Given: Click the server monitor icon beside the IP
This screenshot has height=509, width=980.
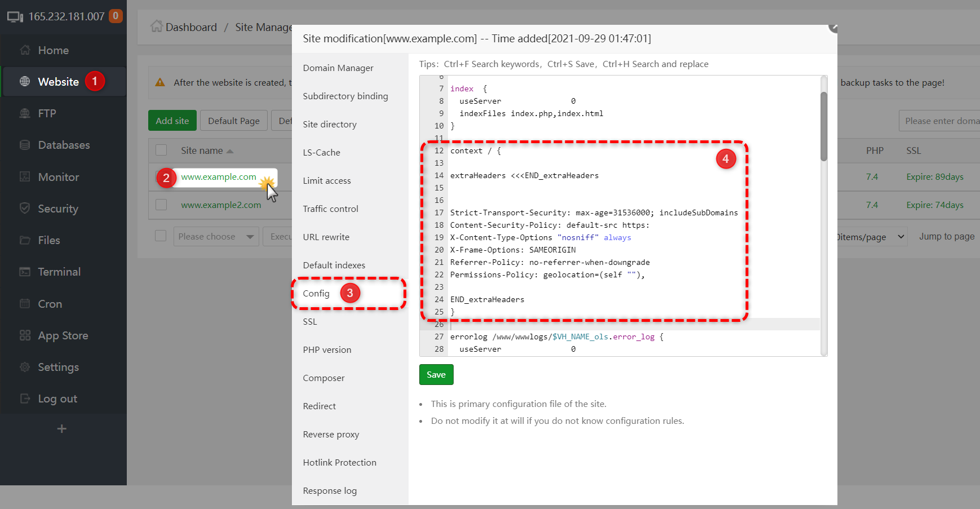Looking at the screenshot, I should 15,17.
